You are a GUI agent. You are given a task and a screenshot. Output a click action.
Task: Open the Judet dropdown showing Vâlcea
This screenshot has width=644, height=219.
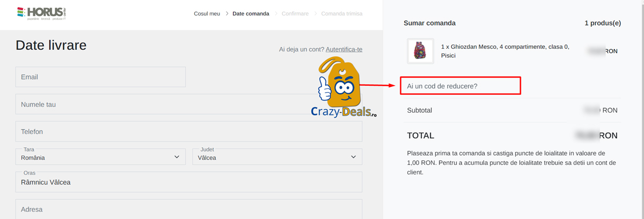click(277, 157)
